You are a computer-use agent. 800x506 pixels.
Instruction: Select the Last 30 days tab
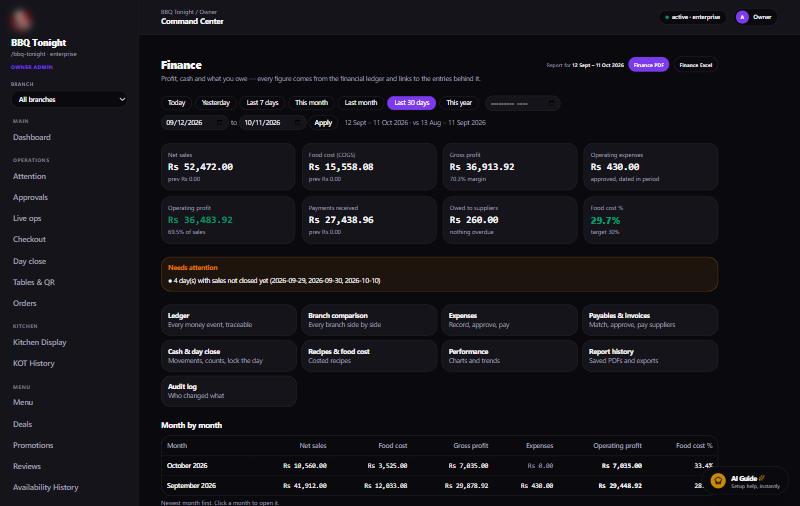pos(412,103)
